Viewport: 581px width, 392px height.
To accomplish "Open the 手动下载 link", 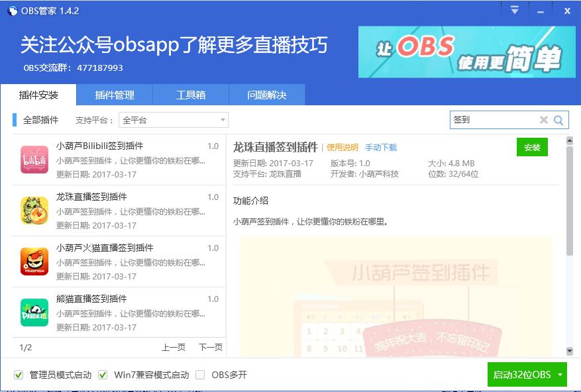I will 381,148.
